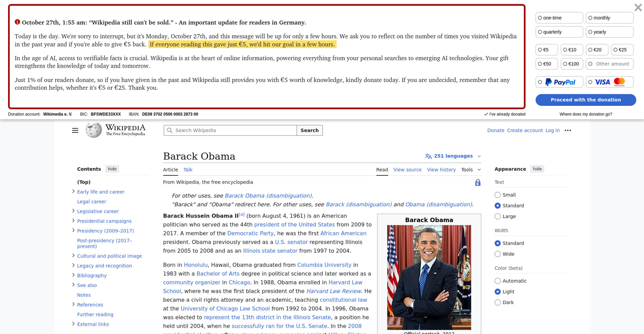
Task: Click the language translation icon
Action: point(428,156)
